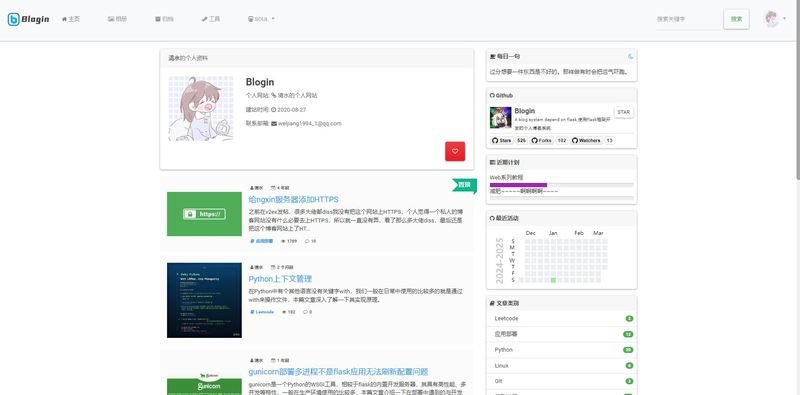
Task: Toggle dark mode with the moon icon
Action: (631, 56)
